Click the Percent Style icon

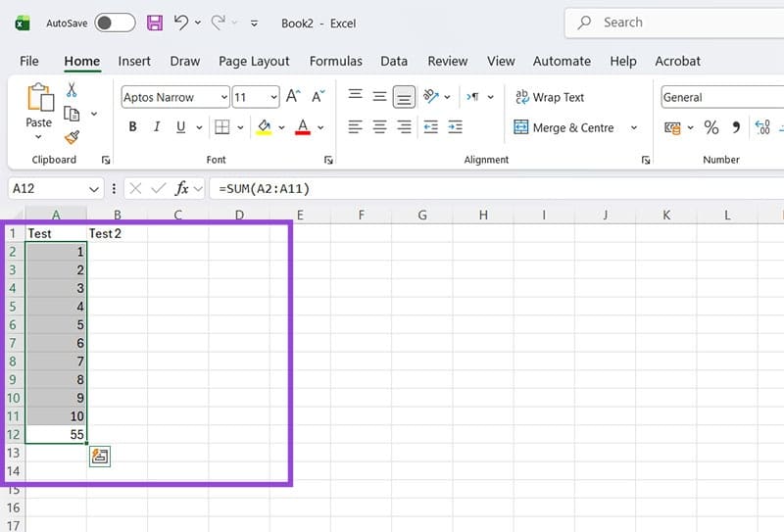pyautogui.click(x=711, y=127)
